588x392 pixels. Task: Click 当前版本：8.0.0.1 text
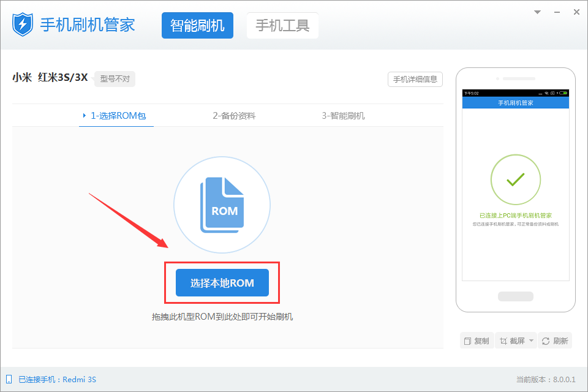[x=546, y=379]
